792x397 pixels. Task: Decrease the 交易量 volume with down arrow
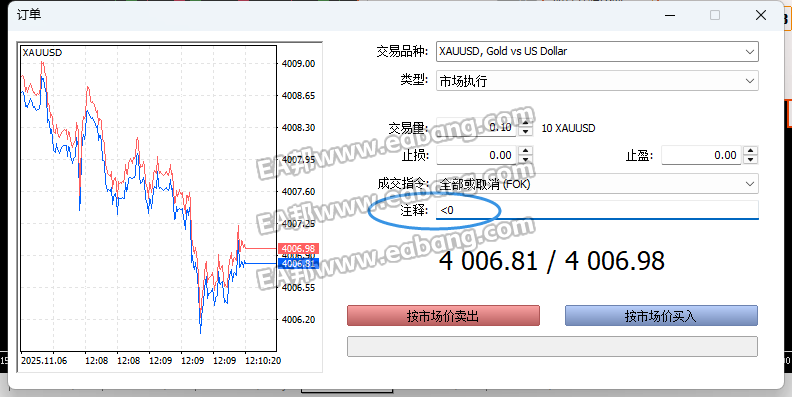pos(526,132)
